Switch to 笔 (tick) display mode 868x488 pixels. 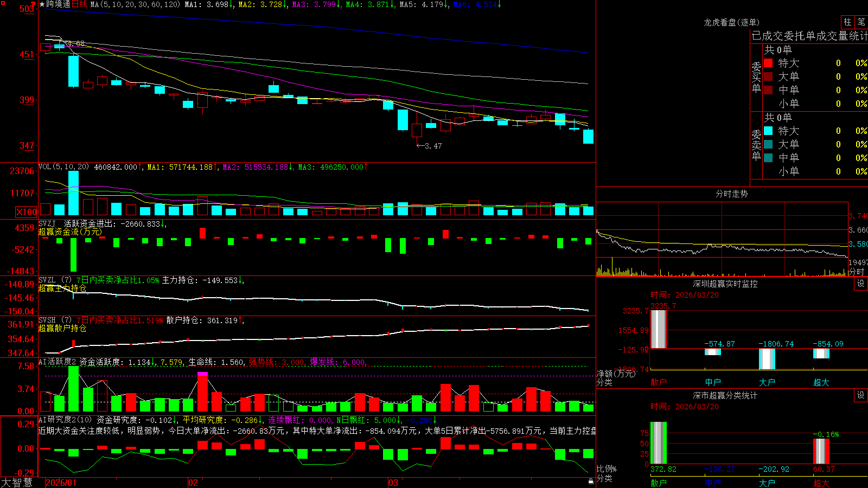(861, 22)
